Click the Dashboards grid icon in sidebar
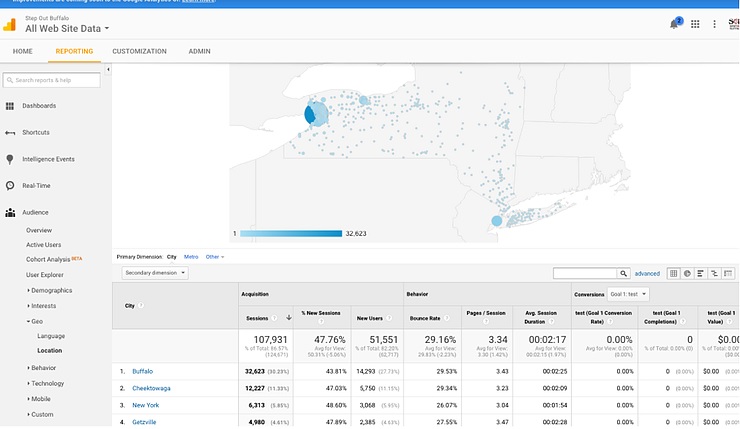Screen dimensions: 740x429 tap(9, 106)
